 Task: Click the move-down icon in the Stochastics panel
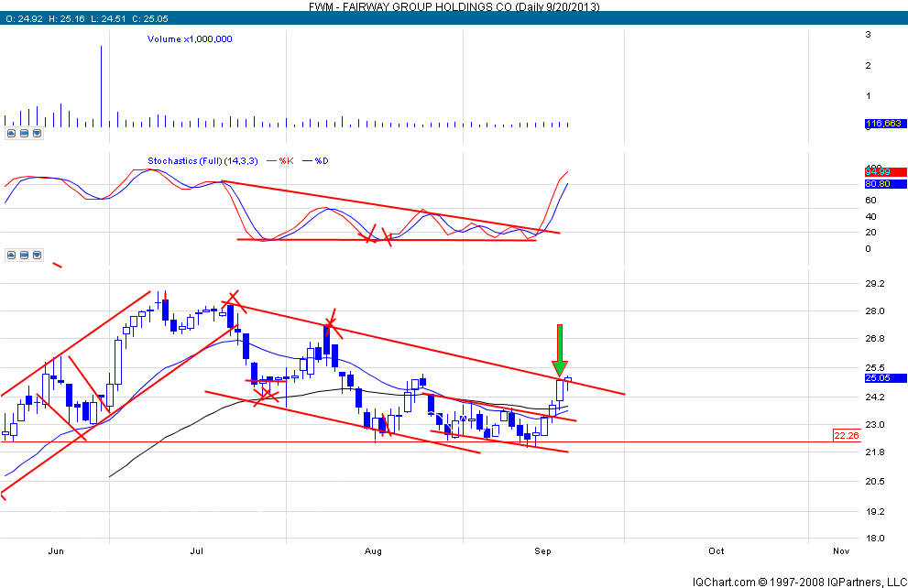[x=37, y=255]
